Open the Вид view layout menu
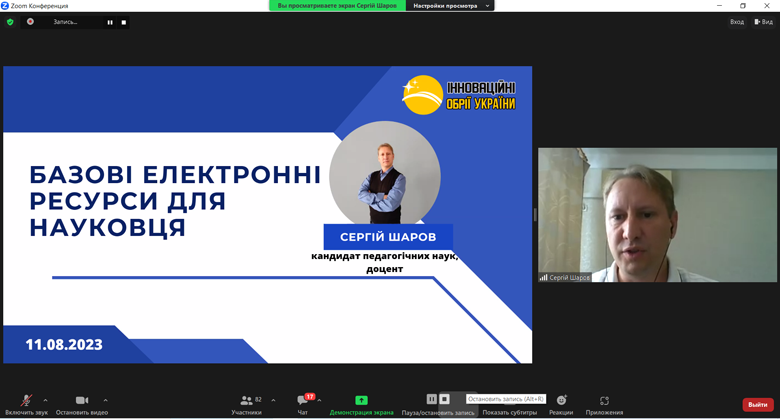Image resolution: width=780 pixels, height=419 pixels. (x=763, y=21)
